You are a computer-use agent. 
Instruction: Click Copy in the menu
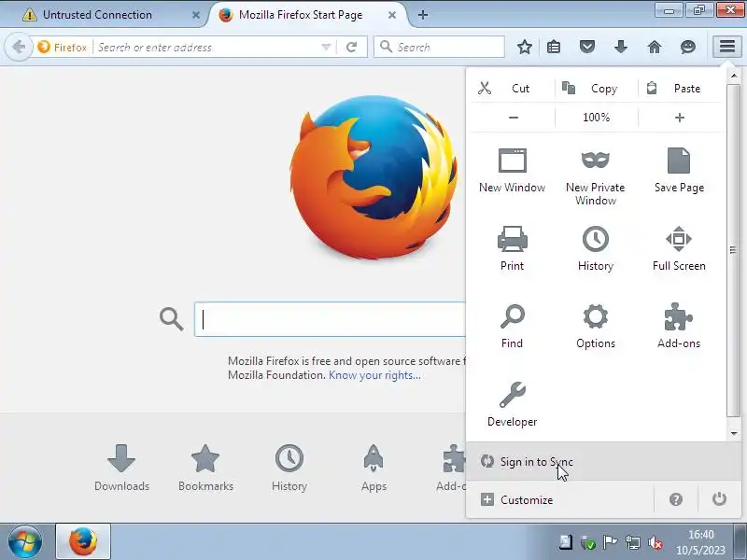pyautogui.click(x=596, y=88)
